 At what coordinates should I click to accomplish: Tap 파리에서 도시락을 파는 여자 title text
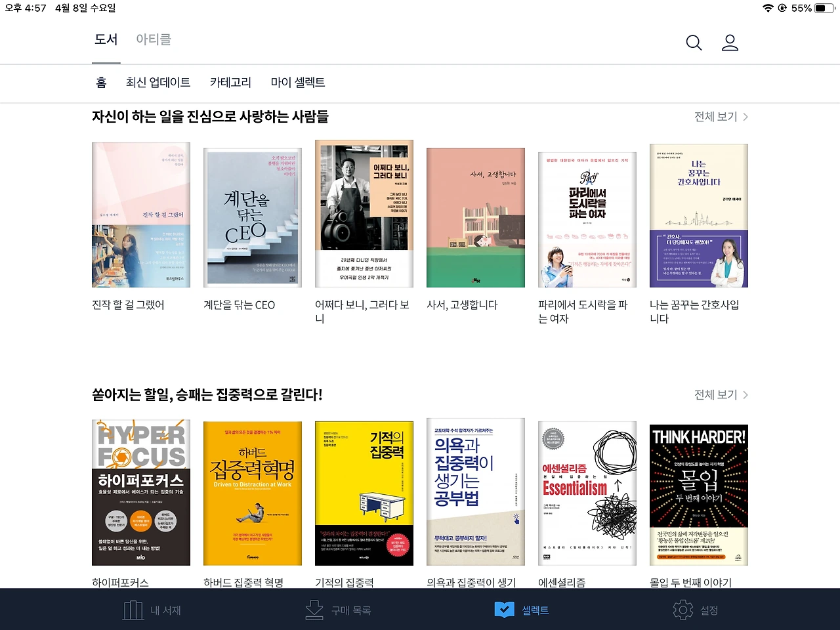(583, 312)
